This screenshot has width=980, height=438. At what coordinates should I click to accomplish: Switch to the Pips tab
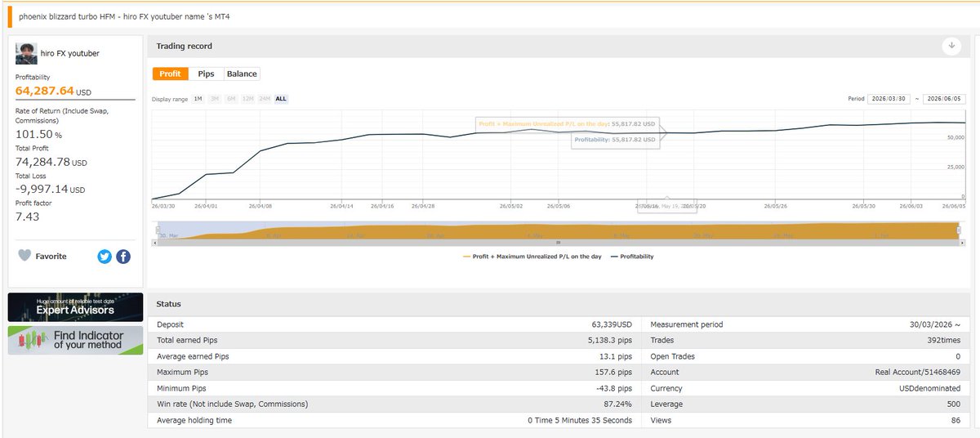(x=206, y=74)
